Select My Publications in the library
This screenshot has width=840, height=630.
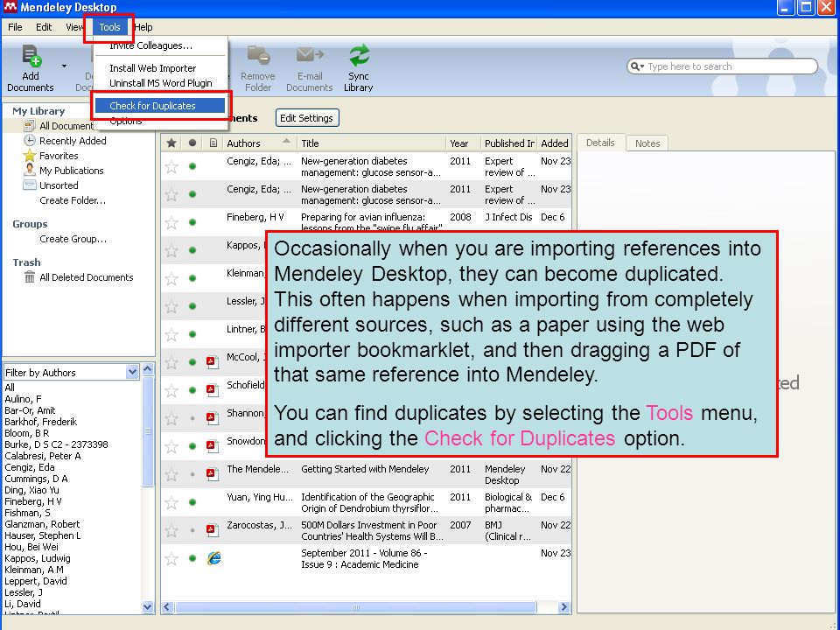pos(71,171)
